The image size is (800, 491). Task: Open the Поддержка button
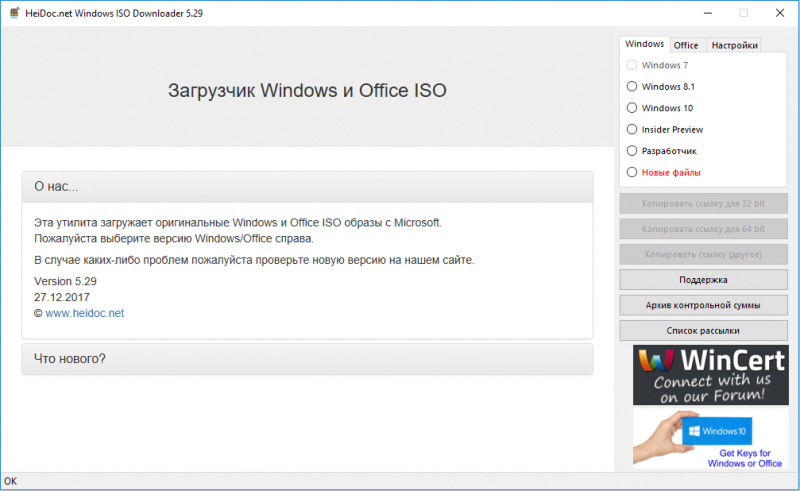click(704, 280)
